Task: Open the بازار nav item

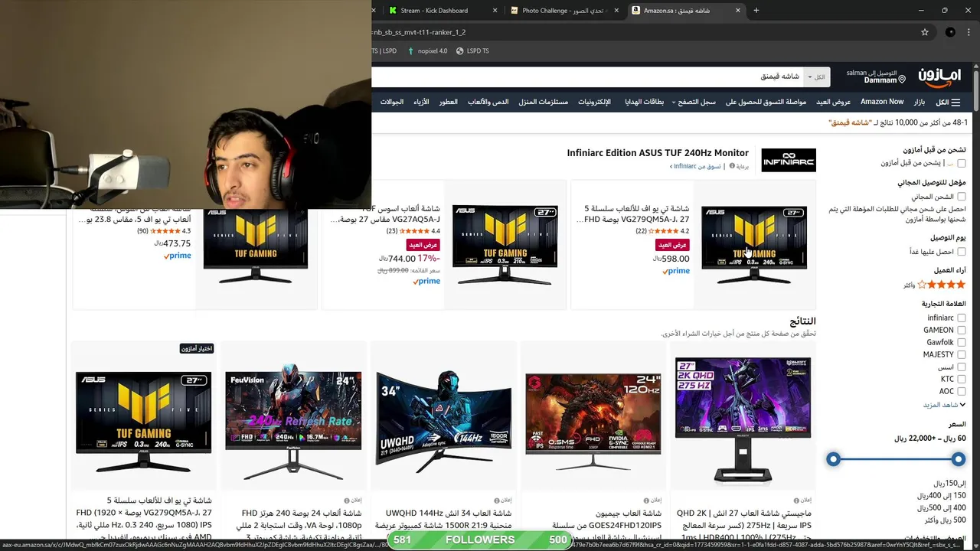Action: click(919, 102)
